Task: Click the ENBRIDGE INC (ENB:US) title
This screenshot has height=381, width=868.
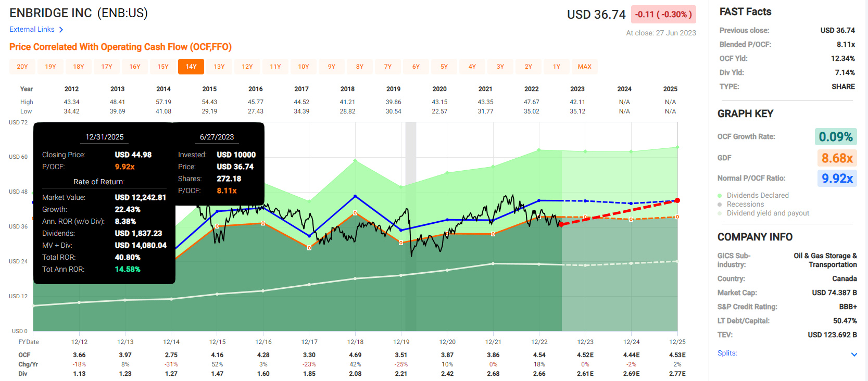Action: pos(79,13)
